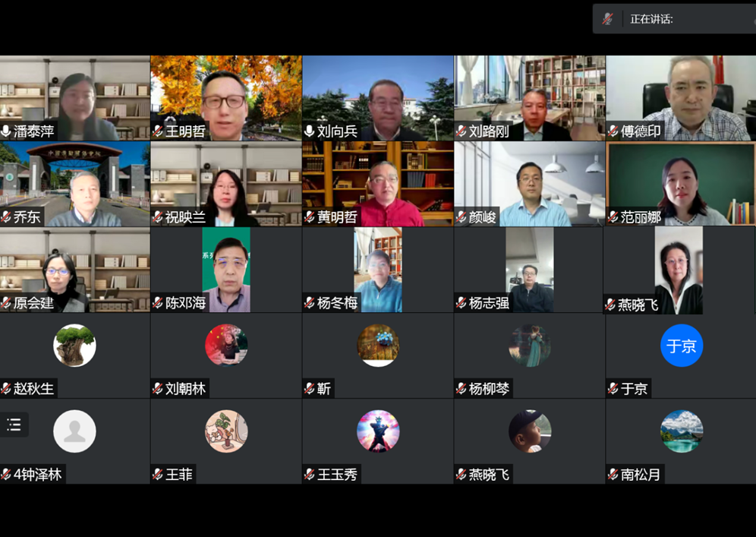Click the 颜峻 name label

point(482,217)
